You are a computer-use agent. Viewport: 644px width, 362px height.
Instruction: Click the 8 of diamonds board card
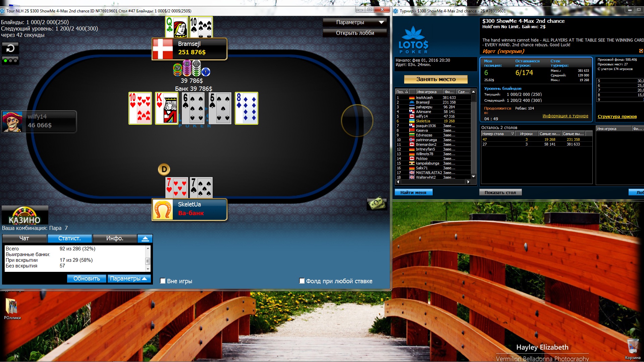pos(247,108)
